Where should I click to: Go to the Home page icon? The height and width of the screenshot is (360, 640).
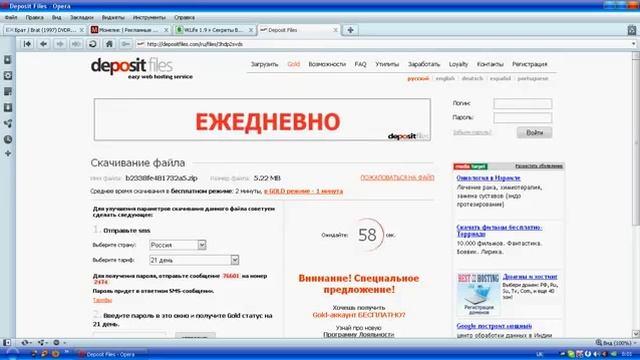tap(109, 44)
